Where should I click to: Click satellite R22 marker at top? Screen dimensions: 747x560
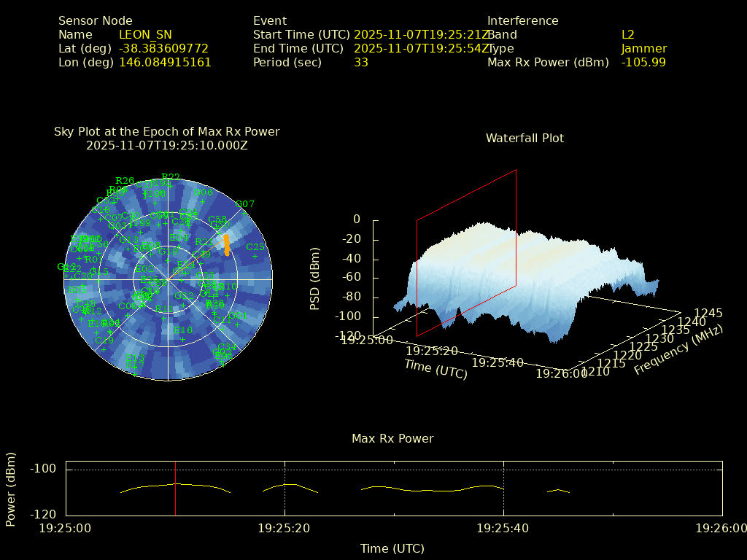171,177
